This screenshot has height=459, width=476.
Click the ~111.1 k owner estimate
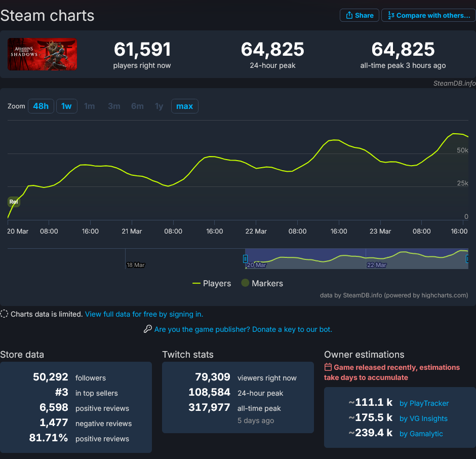371,402
